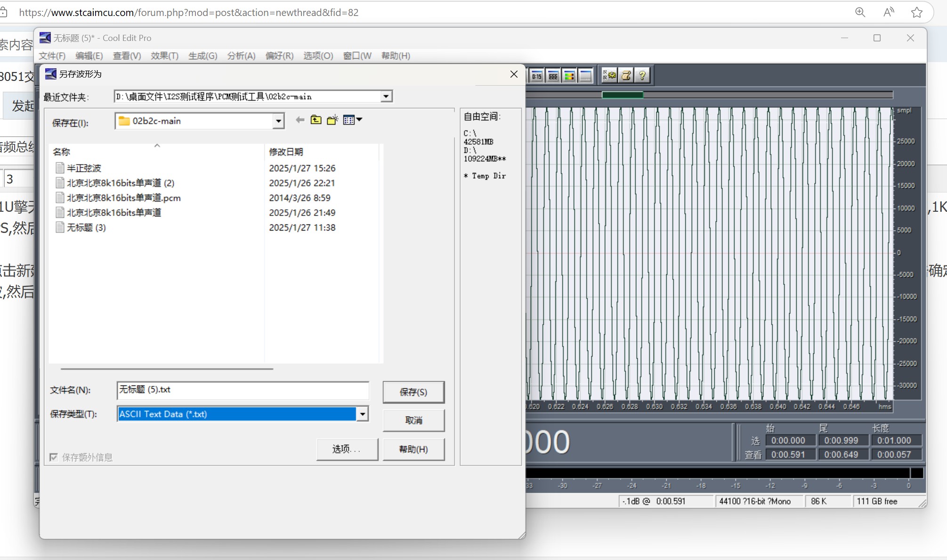This screenshot has height=560, width=947.
Task: Expand the 保存类型 file type dropdown
Action: [362, 414]
